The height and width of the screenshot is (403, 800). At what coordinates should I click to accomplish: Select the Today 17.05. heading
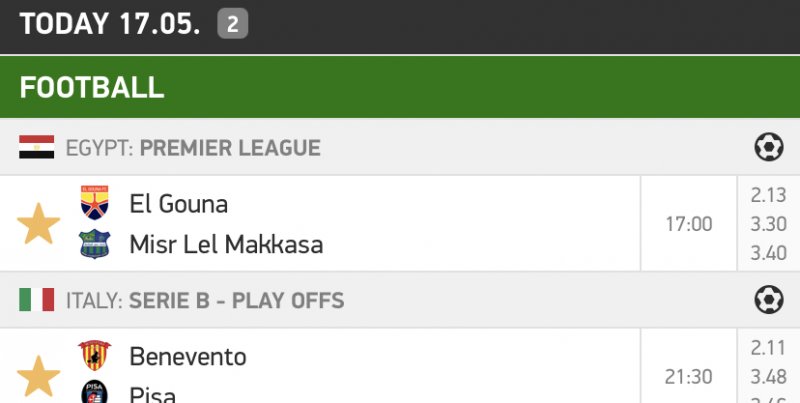click(111, 24)
